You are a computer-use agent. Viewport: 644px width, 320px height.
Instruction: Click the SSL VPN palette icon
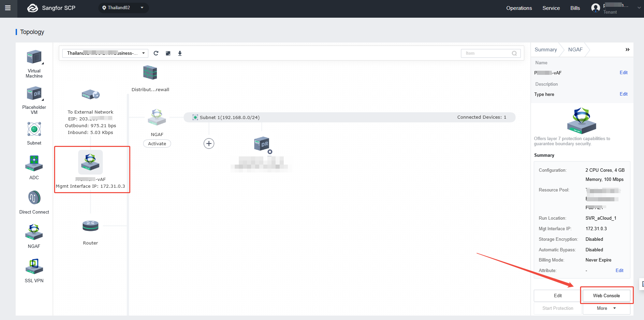click(34, 266)
